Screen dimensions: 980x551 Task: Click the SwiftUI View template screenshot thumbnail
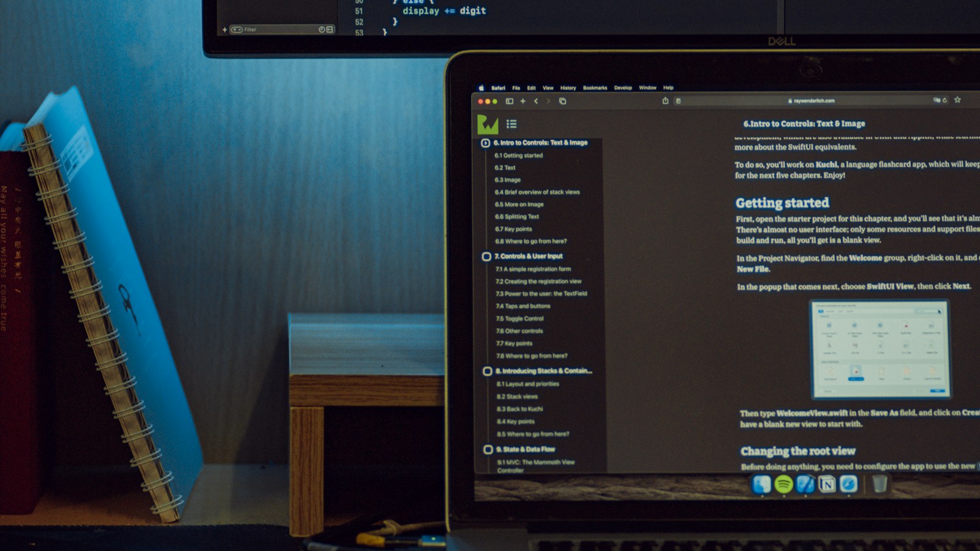point(880,349)
